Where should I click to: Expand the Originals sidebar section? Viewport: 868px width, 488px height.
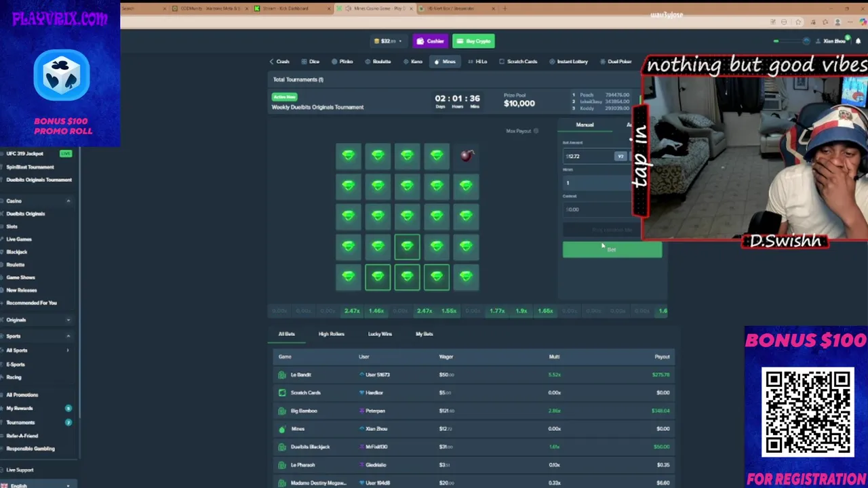[68, 320]
